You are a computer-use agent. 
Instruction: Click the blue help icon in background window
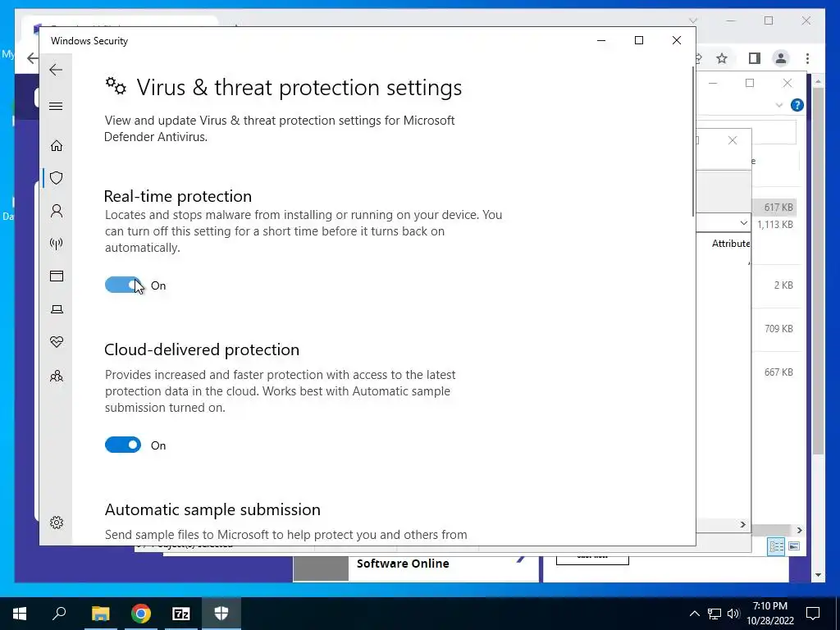797,105
